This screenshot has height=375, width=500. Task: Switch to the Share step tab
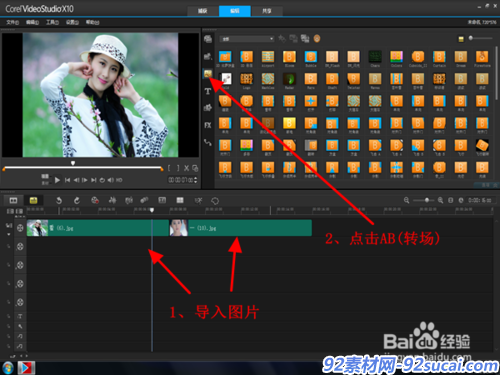267,11
